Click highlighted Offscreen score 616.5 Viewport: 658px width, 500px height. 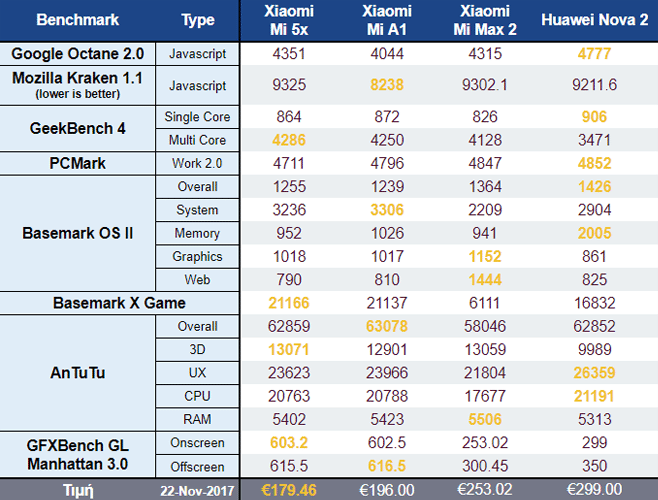coord(387,466)
